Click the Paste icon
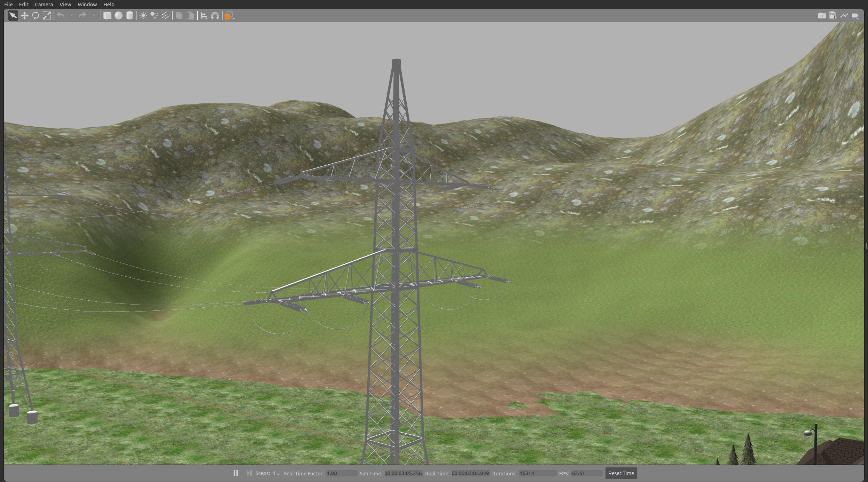 (x=190, y=16)
